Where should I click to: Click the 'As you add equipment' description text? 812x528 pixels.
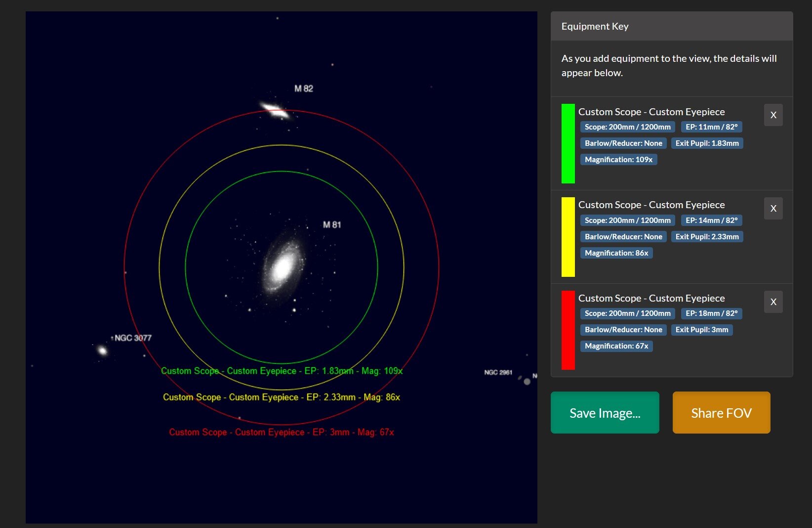(669, 65)
